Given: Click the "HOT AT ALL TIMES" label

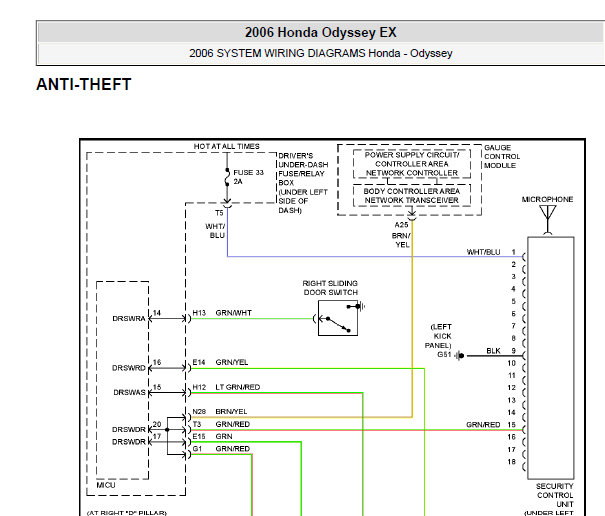Looking at the screenshot, I should pos(226,146).
